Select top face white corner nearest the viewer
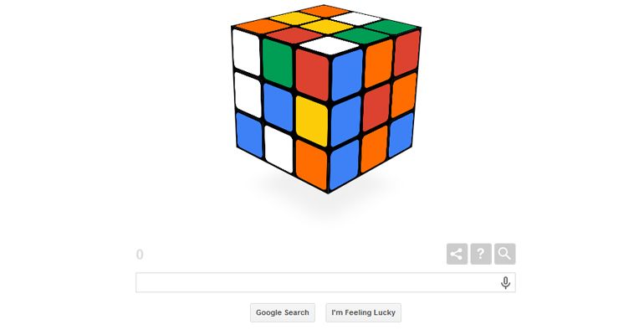Screen dimensions: 644x335 [x=329, y=45]
